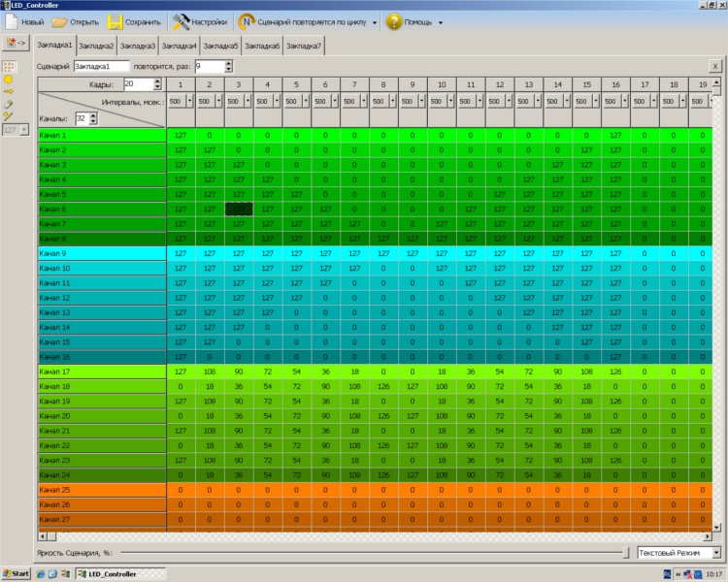Click frame column header 16
This screenshot has height=582, width=728.
(x=615, y=84)
